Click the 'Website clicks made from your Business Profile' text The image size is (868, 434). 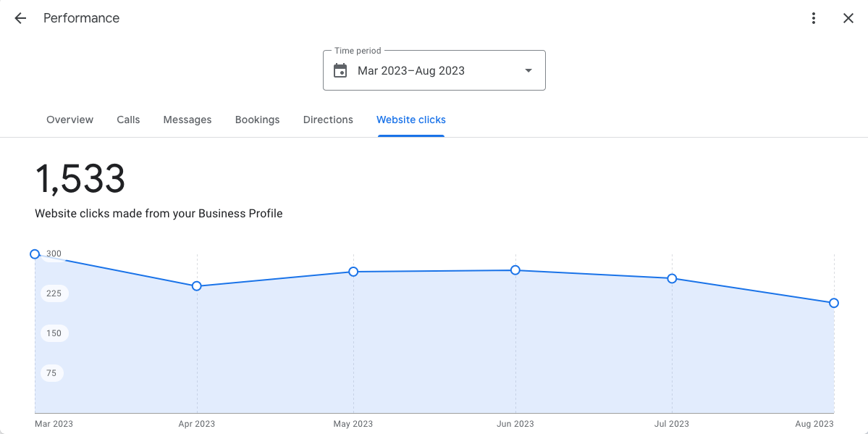click(x=159, y=214)
